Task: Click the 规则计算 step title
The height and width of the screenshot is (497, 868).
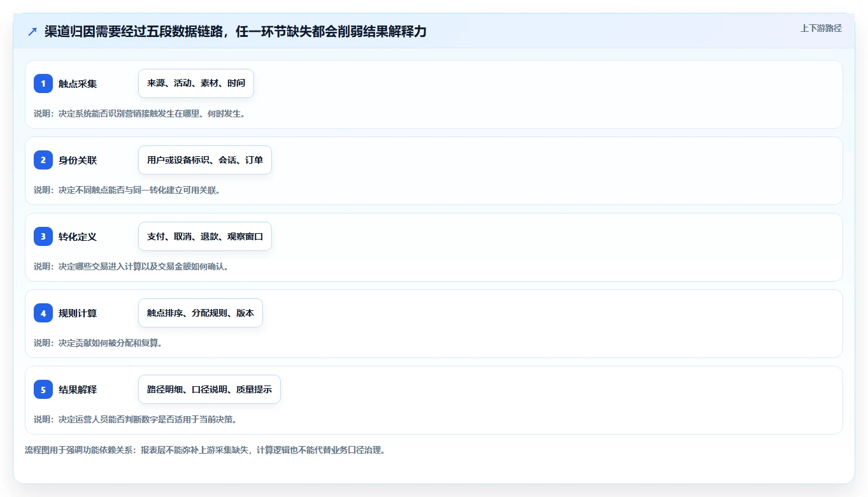Action: click(x=78, y=313)
